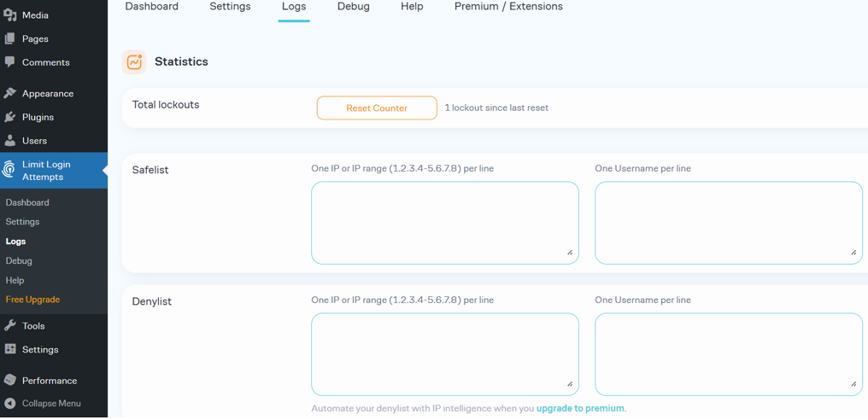Image resolution: width=868 pixels, height=420 pixels.
Task: Click the Collapse Menu arrow icon
Action: pyautogui.click(x=9, y=404)
